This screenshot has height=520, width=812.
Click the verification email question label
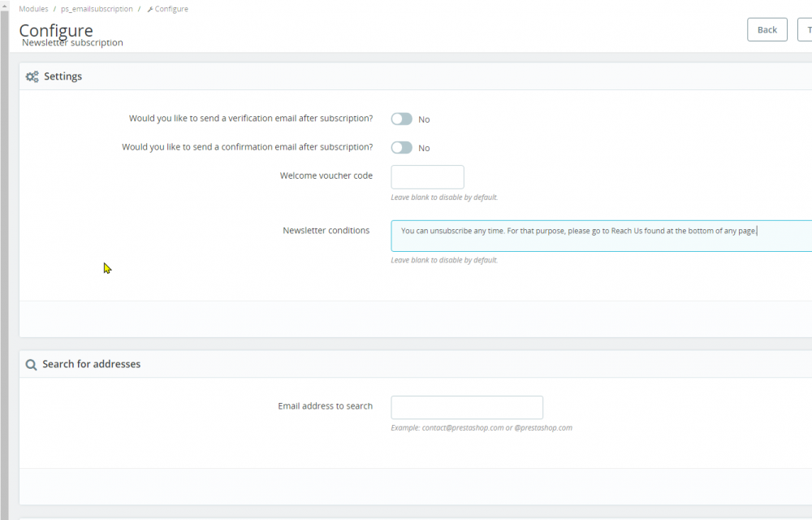pyautogui.click(x=251, y=118)
